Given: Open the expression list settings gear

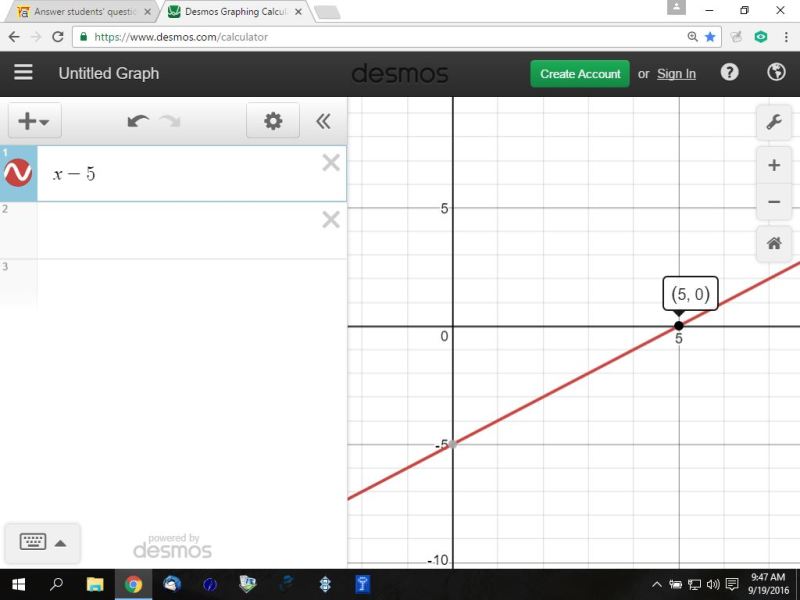Looking at the screenshot, I should coord(273,121).
